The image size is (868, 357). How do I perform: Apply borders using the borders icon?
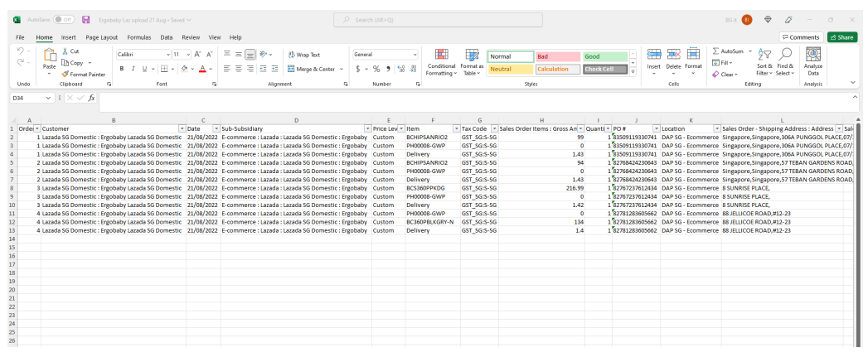[x=164, y=70]
